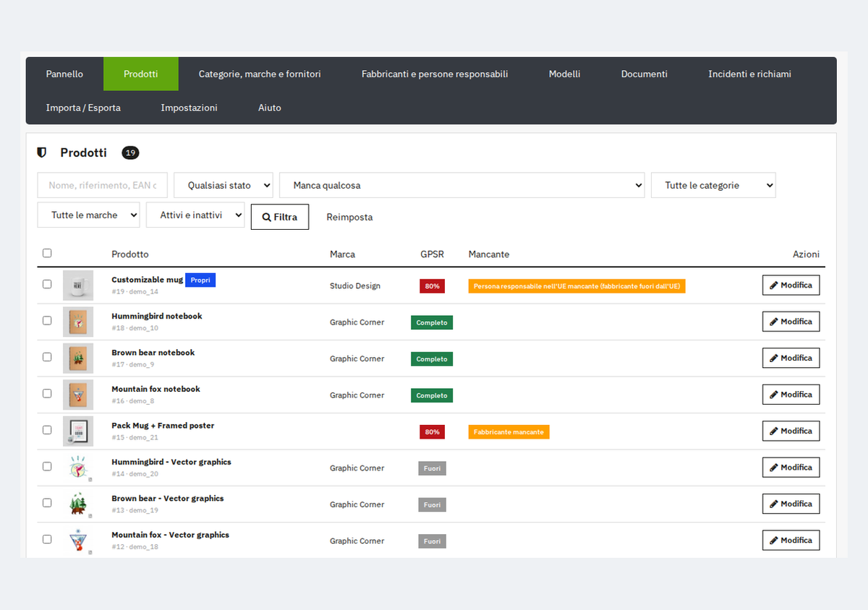Click the red 80% GPSR badge for Customizable mug

coord(432,286)
